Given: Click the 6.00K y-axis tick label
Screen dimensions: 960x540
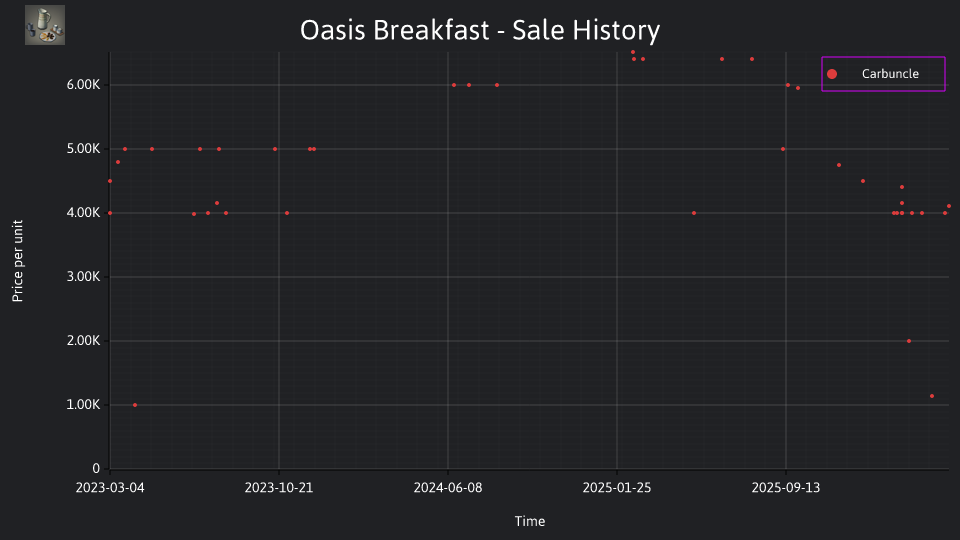Looking at the screenshot, I should point(83,85).
